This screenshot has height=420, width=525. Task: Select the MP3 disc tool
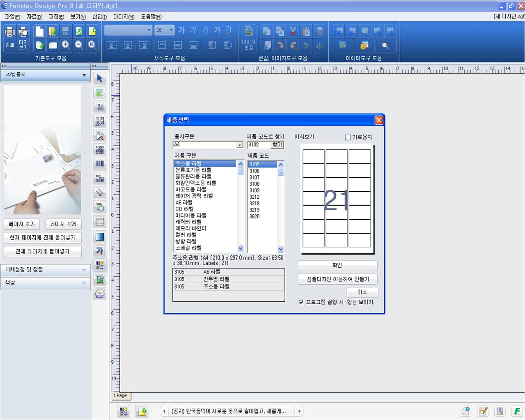pyautogui.click(x=100, y=294)
